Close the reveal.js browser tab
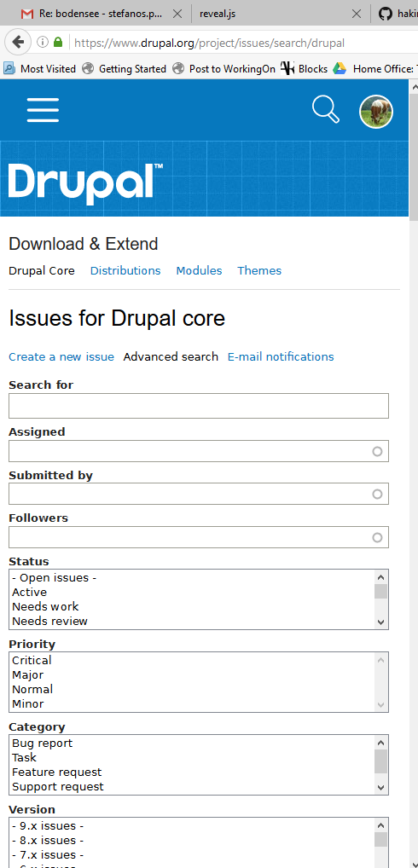 (357, 14)
